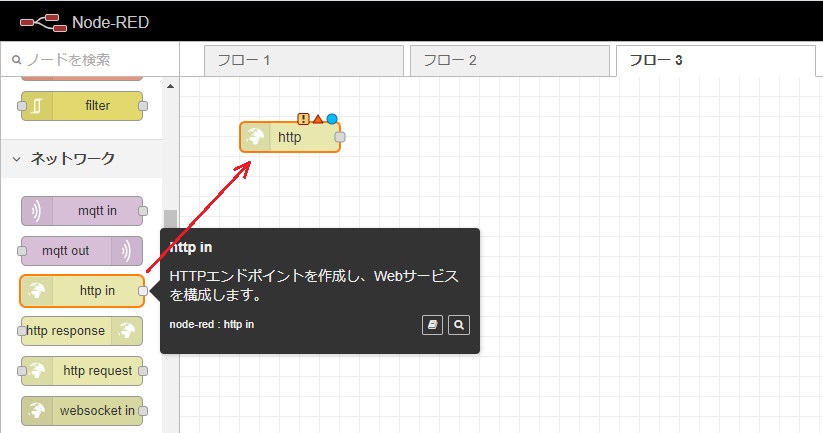Image resolution: width=823 pixels, height=433 pixels.
Task: Select the http in palette node
Action: (82, 290)
